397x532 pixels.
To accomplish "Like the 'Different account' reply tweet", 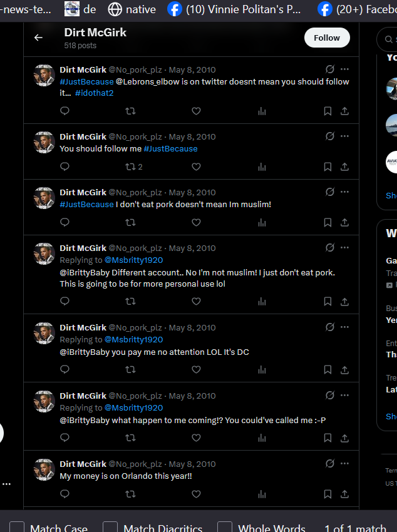I will (196, 301).
